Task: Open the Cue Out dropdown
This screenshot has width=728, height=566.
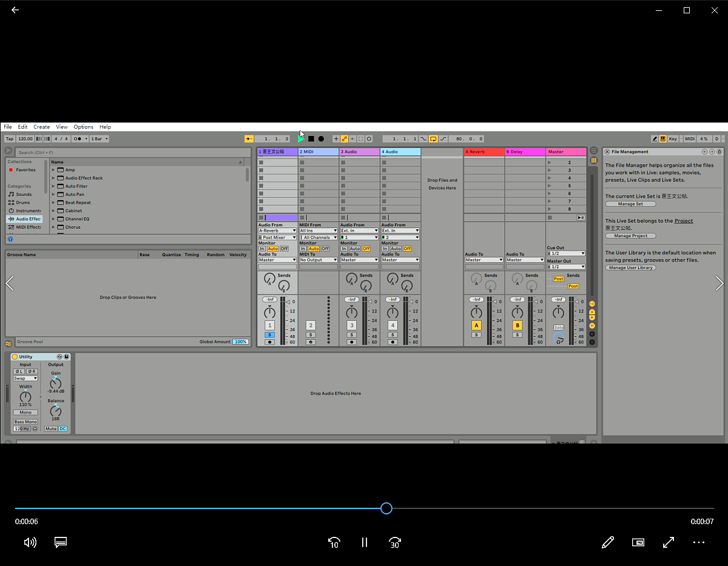Action: tap(566, 254)
